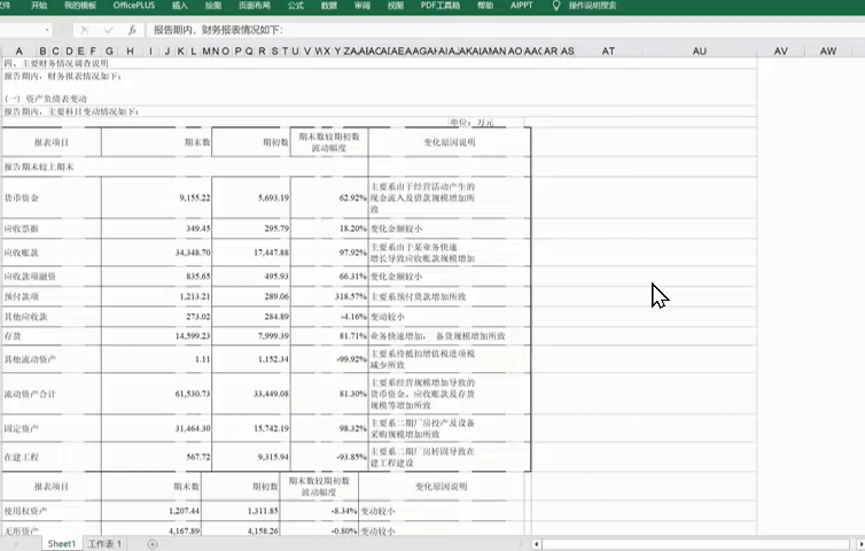
Task: Cancel the entry with the X icon
Action: (84, 30)
